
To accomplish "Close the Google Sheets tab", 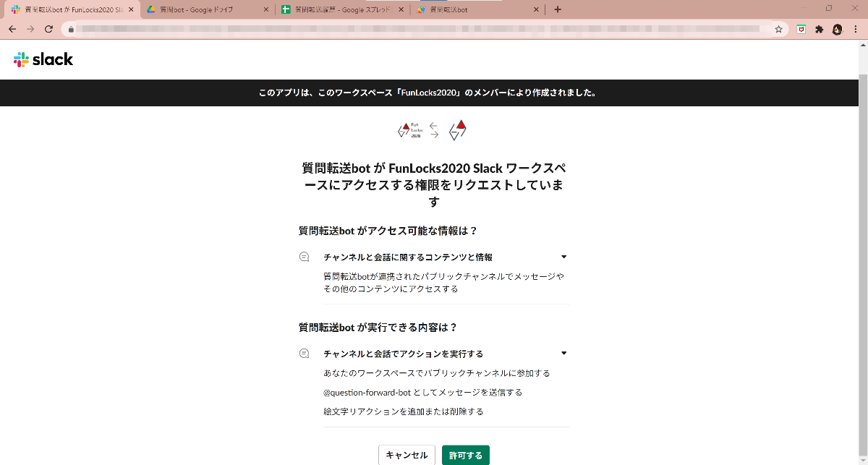I will tap(401, 9).
